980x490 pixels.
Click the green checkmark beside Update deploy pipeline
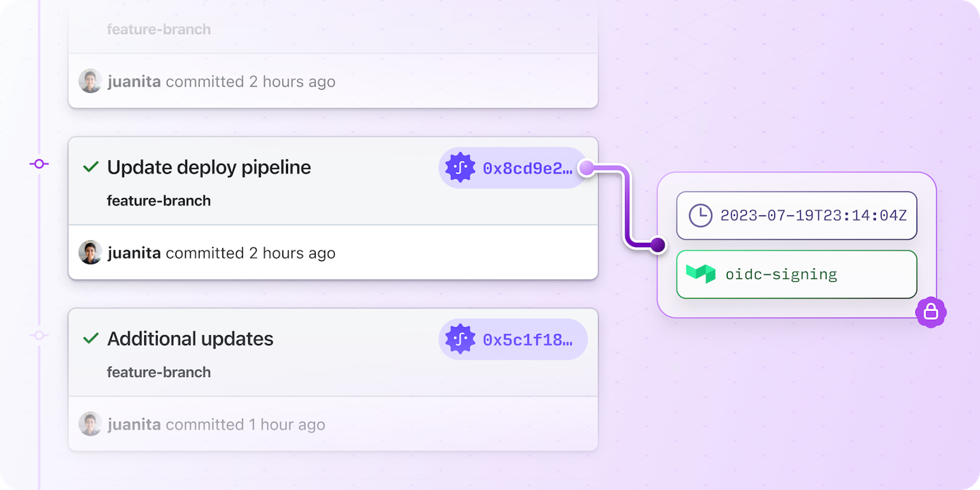coord(91,166)
